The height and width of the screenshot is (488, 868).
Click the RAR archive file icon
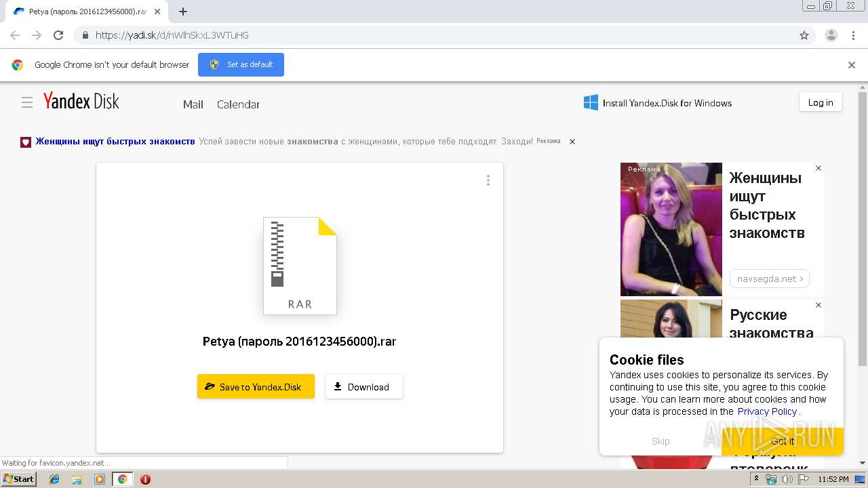[x=300, y=266]
